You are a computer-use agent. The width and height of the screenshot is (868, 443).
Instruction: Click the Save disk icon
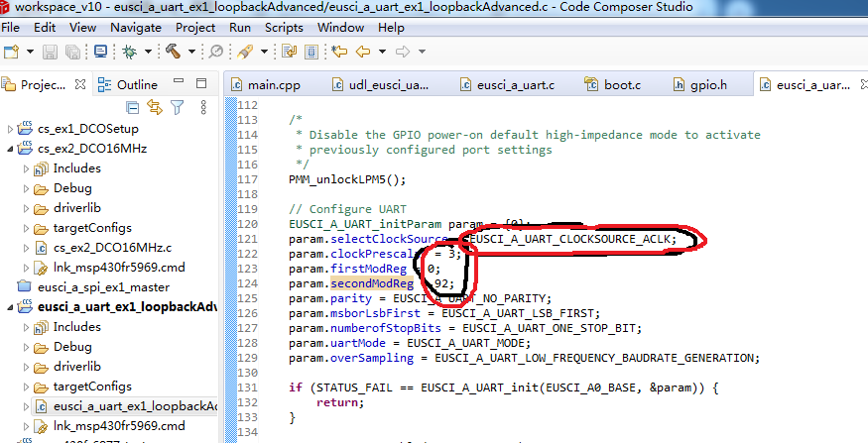click(51, 52)
